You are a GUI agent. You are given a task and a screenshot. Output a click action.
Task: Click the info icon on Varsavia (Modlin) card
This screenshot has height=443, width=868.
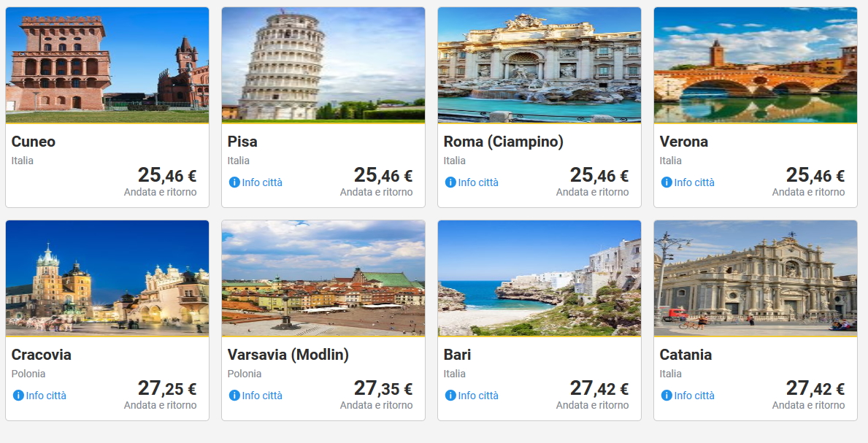[x=234, y=396]
